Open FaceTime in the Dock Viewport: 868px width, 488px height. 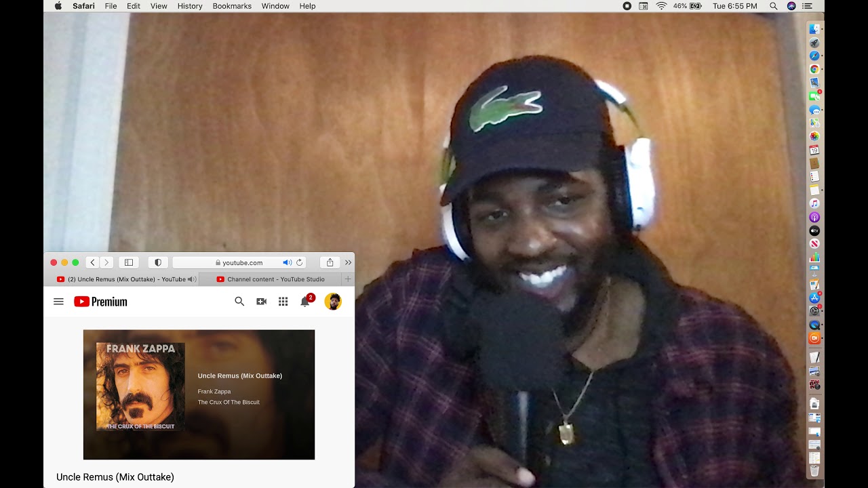tap(814, 96)
